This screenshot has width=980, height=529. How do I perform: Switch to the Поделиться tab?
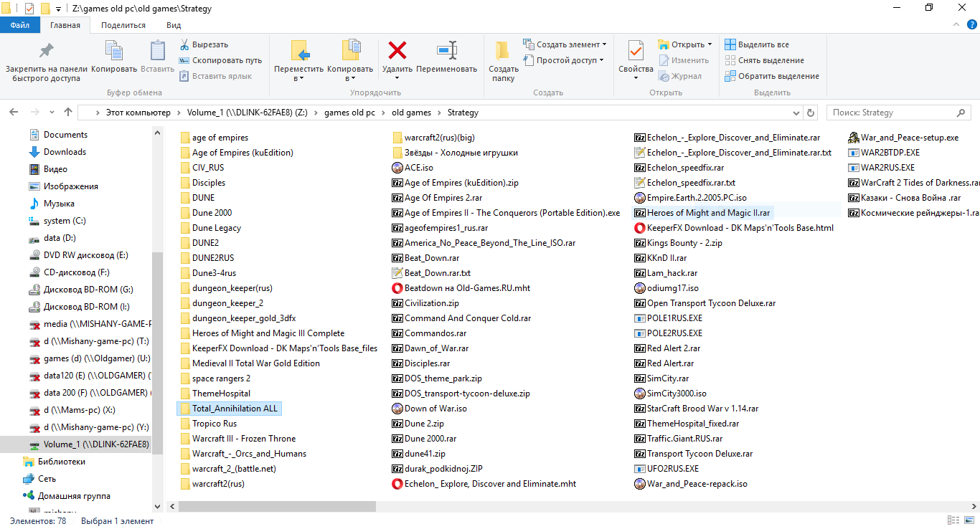tap(123, 25)
